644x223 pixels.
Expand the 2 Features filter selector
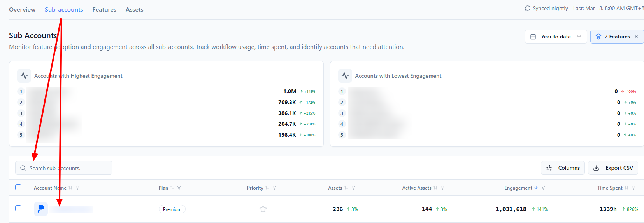[612, 37]
